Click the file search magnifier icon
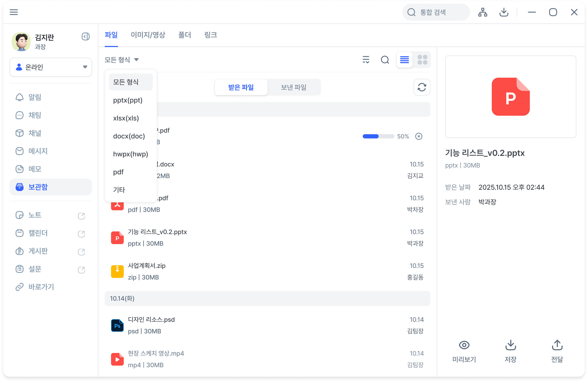Viewport: 588px width, 382px height. pos(385,60)
